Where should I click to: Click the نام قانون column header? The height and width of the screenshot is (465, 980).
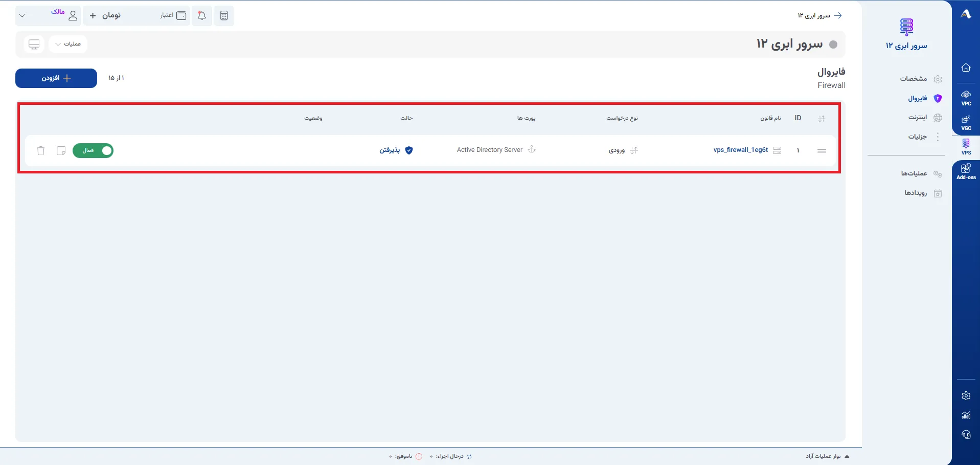click(x=770, y=118)
